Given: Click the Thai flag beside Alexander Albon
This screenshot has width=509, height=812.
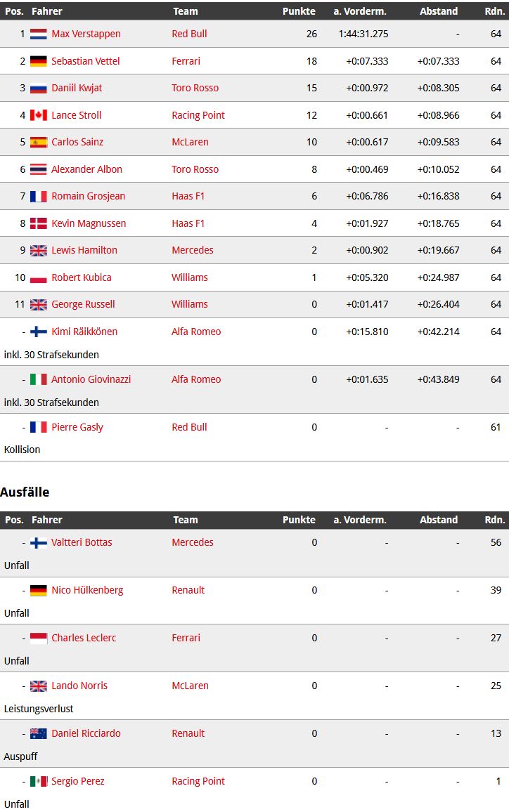Looking at the screenshot, I should (39, 169).
